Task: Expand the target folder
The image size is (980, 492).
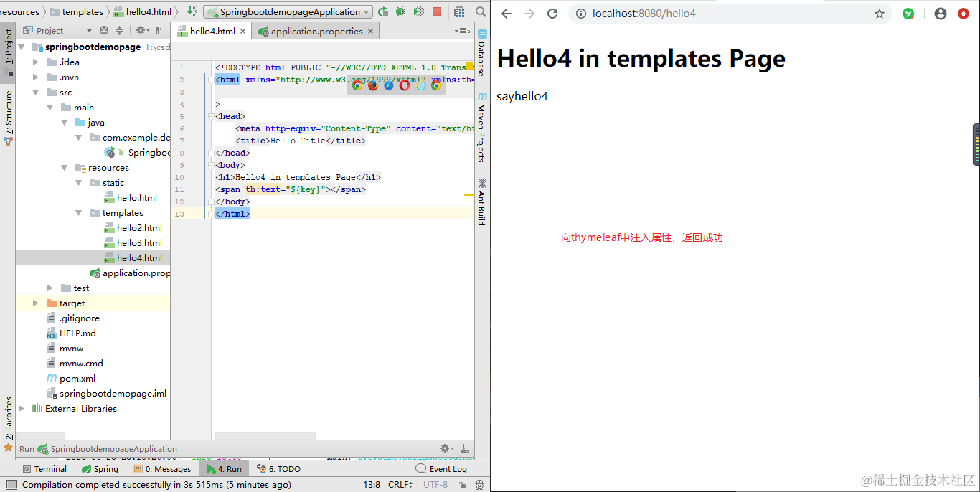Action: tap(36, 303)
